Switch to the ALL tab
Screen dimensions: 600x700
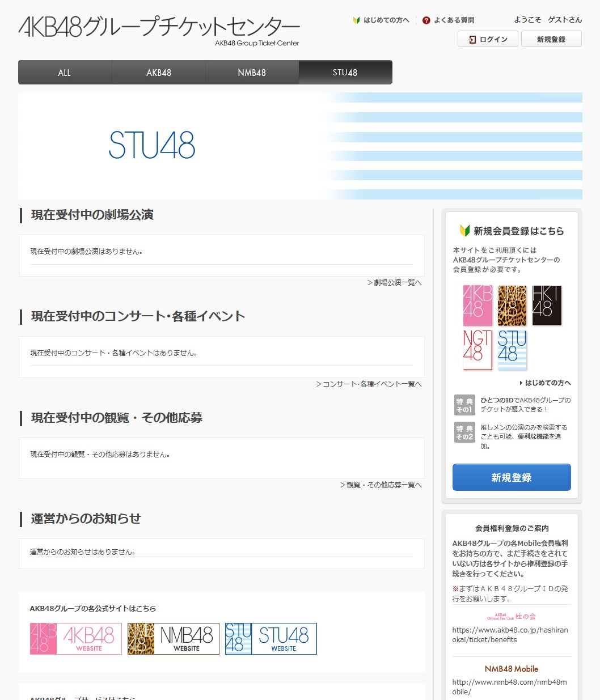[65, 73]
